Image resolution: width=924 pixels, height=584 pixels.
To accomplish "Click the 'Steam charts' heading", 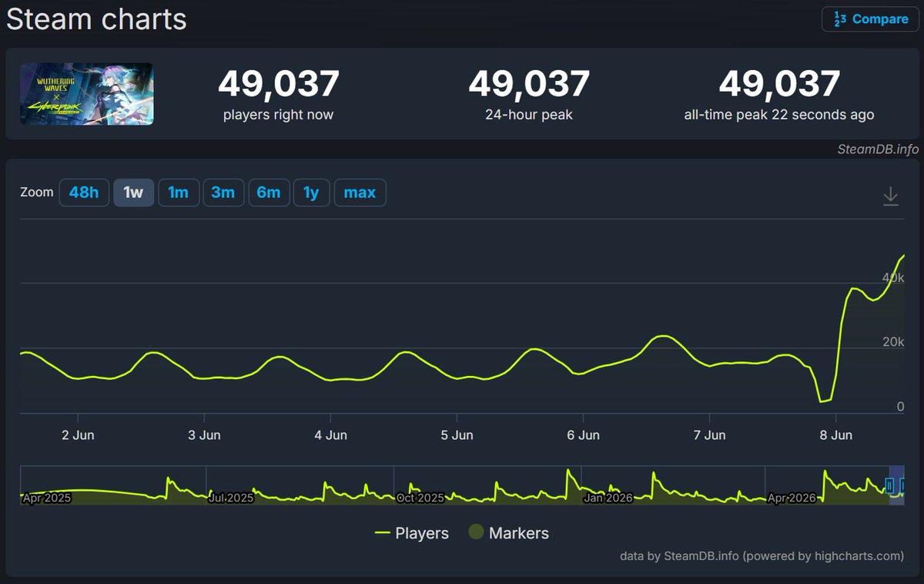I will tap(96, 19).
